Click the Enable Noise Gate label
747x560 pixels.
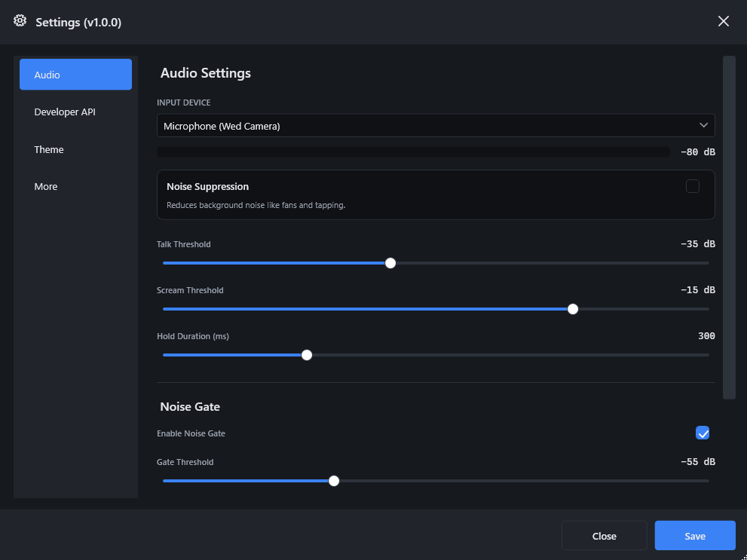point(191,433)
